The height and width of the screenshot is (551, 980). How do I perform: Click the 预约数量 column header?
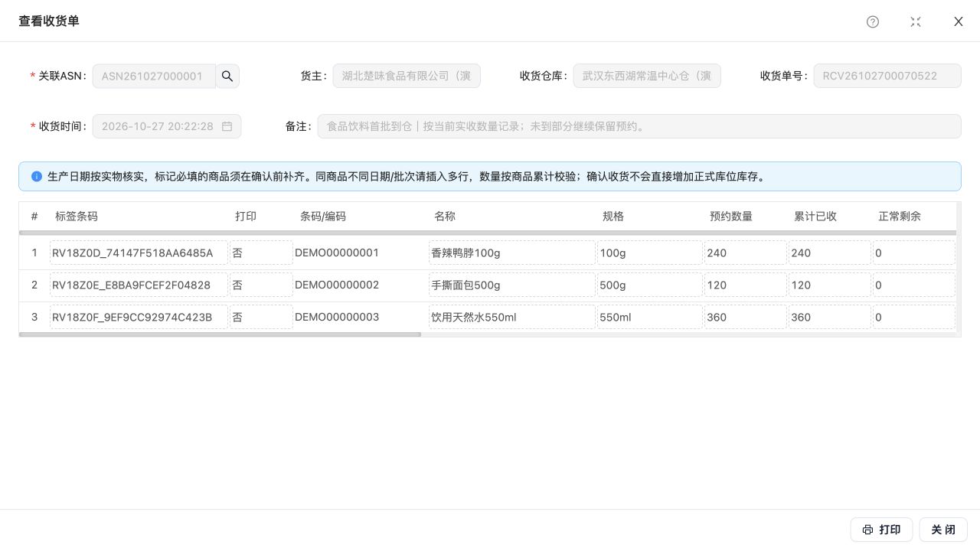731,217
